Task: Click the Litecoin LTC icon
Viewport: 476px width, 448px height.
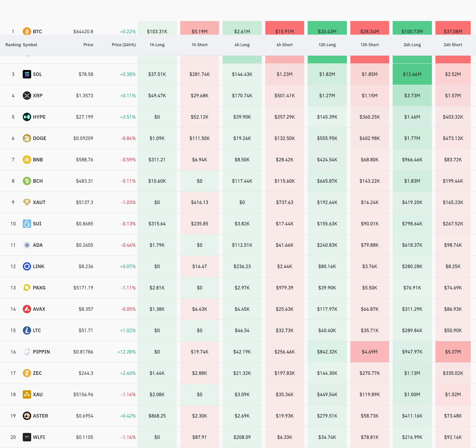Action: click(x=27, y=330)
